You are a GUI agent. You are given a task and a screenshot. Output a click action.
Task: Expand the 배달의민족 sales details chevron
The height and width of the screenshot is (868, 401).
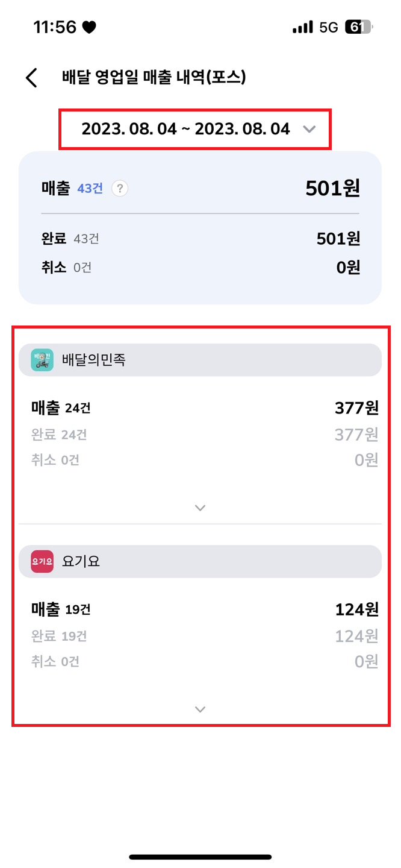coord(200,508)
